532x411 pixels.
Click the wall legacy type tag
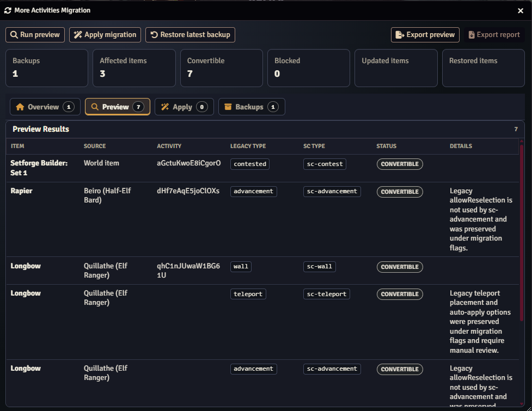241,267
